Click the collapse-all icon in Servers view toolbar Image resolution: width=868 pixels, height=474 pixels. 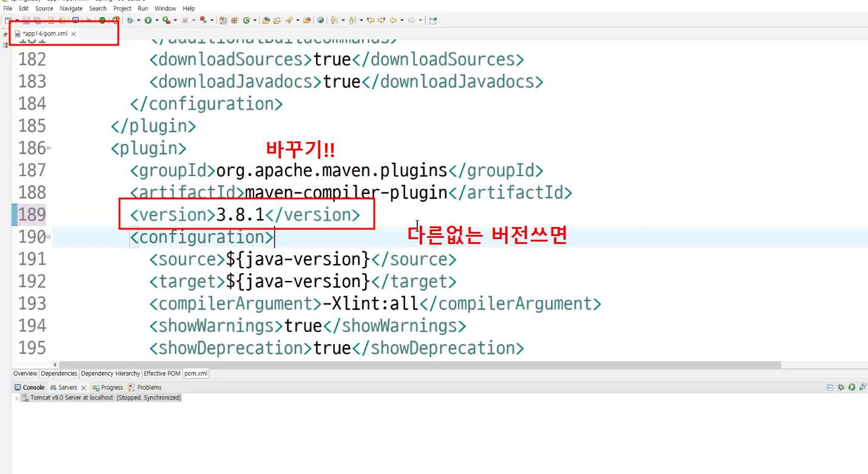pyautogui.click(x=830, y=387)
